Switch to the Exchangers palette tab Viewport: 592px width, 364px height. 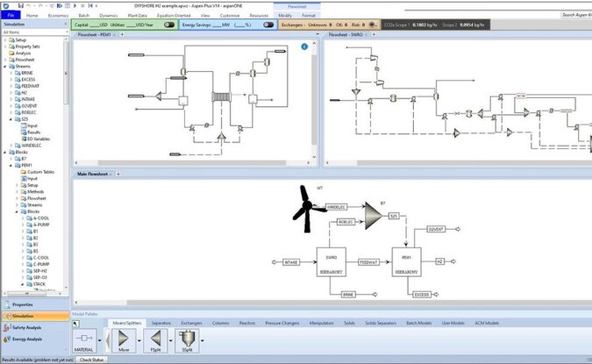(191, 324)
